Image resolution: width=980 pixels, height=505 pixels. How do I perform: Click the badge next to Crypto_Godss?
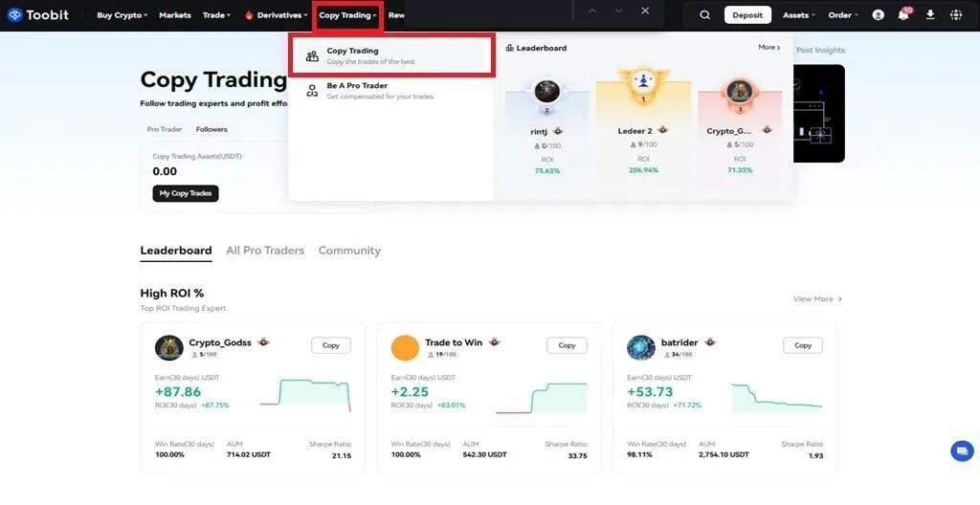tap(263, 341)
